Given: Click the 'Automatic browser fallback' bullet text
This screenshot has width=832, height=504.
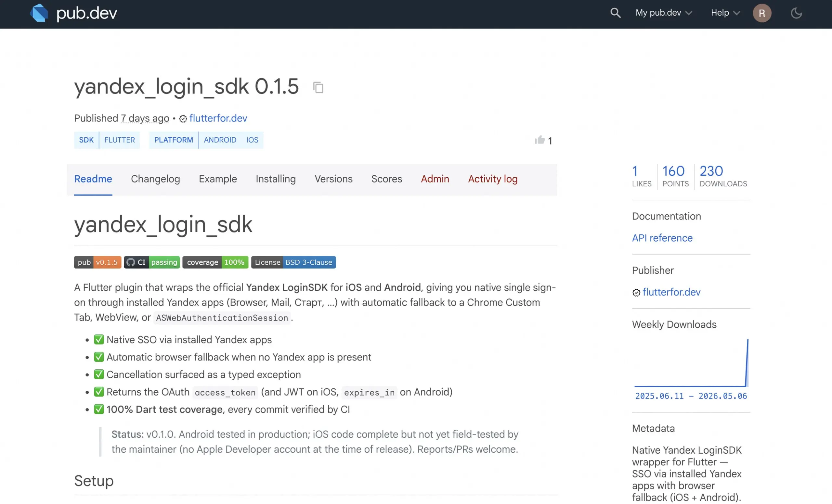Looking at the screenshot, I should (x=239, y=357).
